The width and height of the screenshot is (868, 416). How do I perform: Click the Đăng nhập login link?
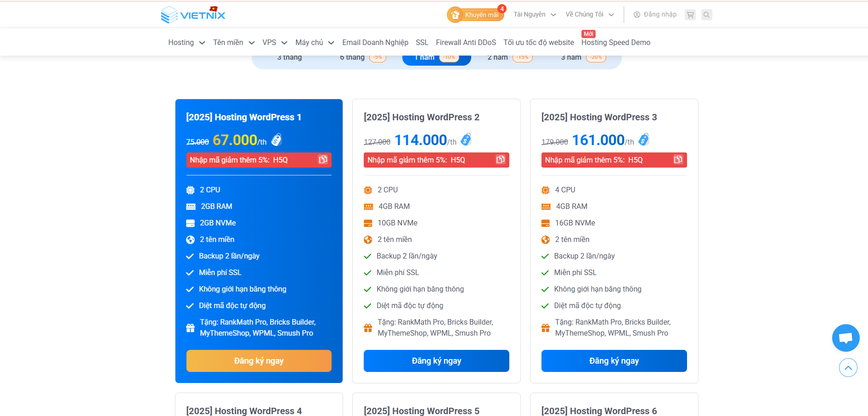(x=655, y=15)
